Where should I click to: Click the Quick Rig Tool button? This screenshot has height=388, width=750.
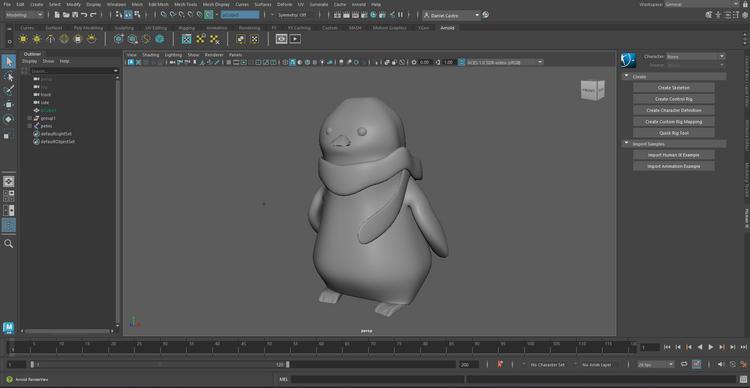click(x=673, y=133)
